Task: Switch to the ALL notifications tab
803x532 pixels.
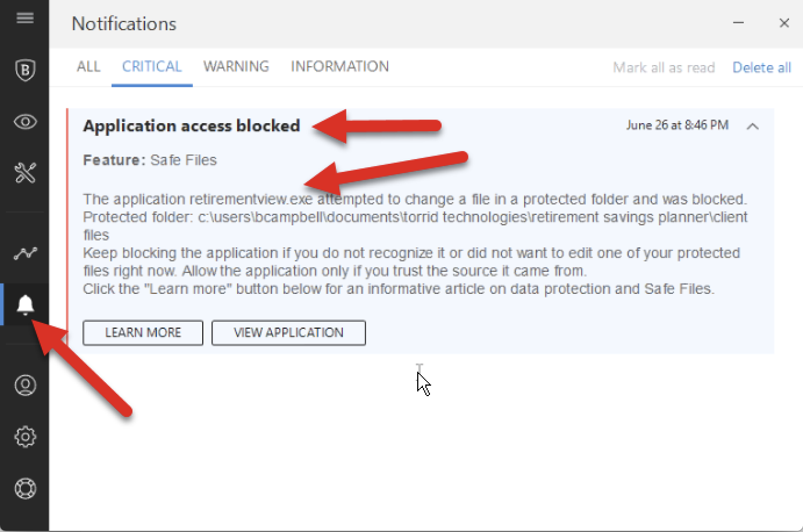Action: pos(88,66)
